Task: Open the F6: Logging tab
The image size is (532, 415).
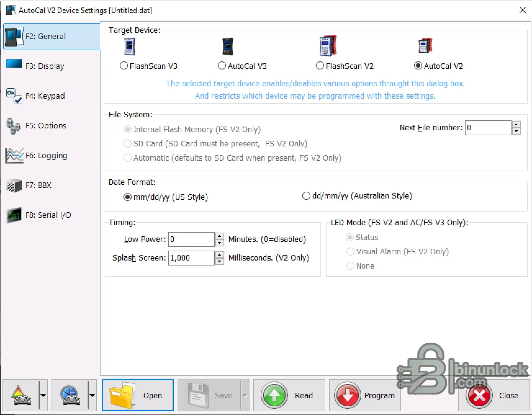Action: click(52, 155)
